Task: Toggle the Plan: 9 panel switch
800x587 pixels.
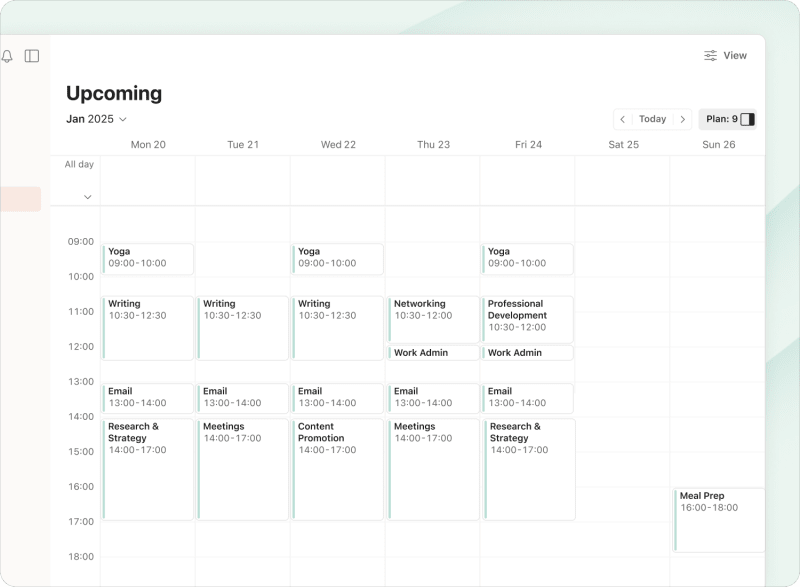Action: pos(745,119)
